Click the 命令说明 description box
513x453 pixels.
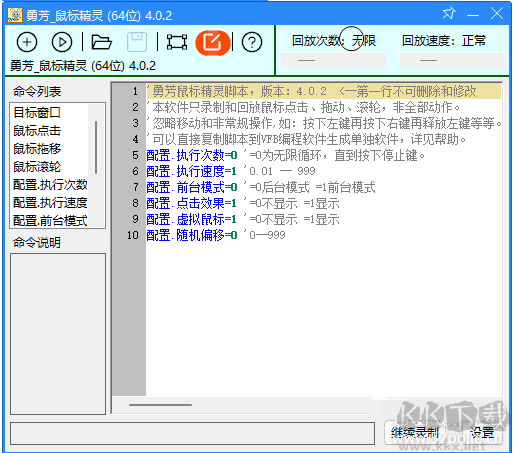point(58,334)
